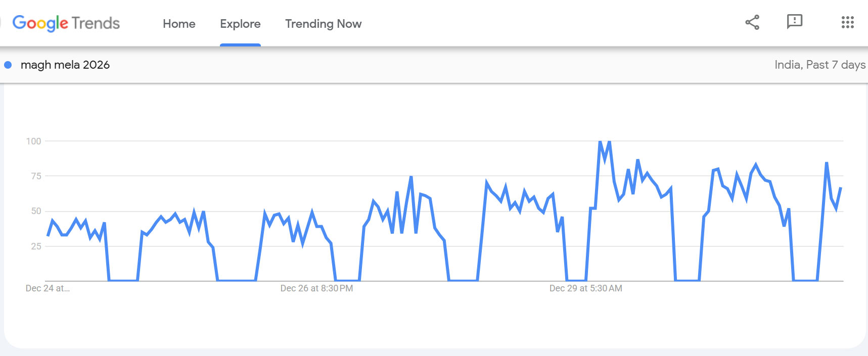
Task: Open the Trending Now tab
Action: pos(323,24)
